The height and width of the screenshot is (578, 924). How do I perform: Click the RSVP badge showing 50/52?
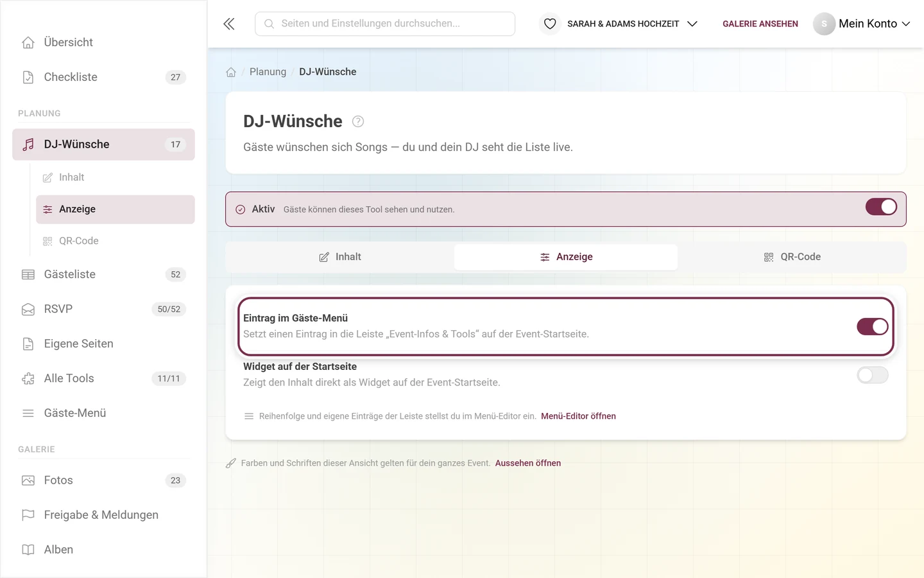(169, 309)
